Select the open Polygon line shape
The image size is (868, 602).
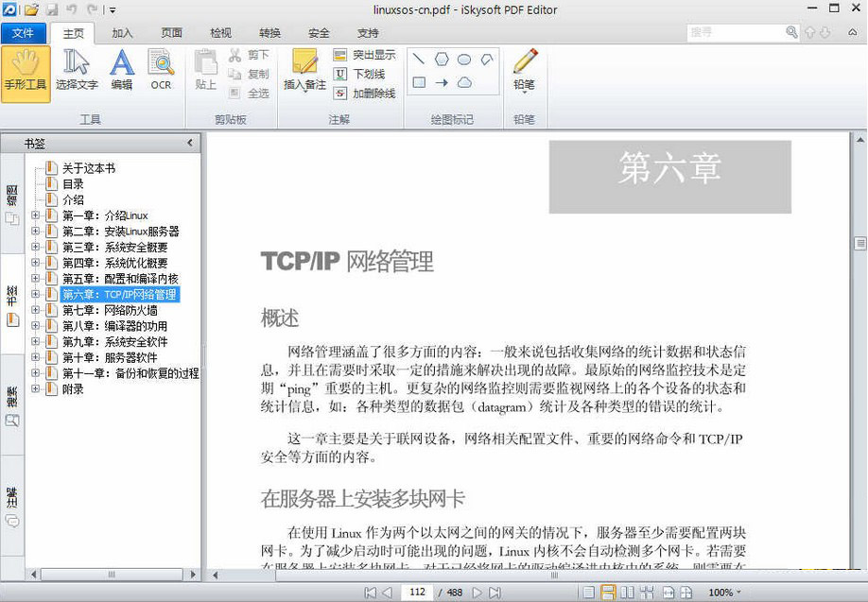pyautogui.click(x=487, y=59)
